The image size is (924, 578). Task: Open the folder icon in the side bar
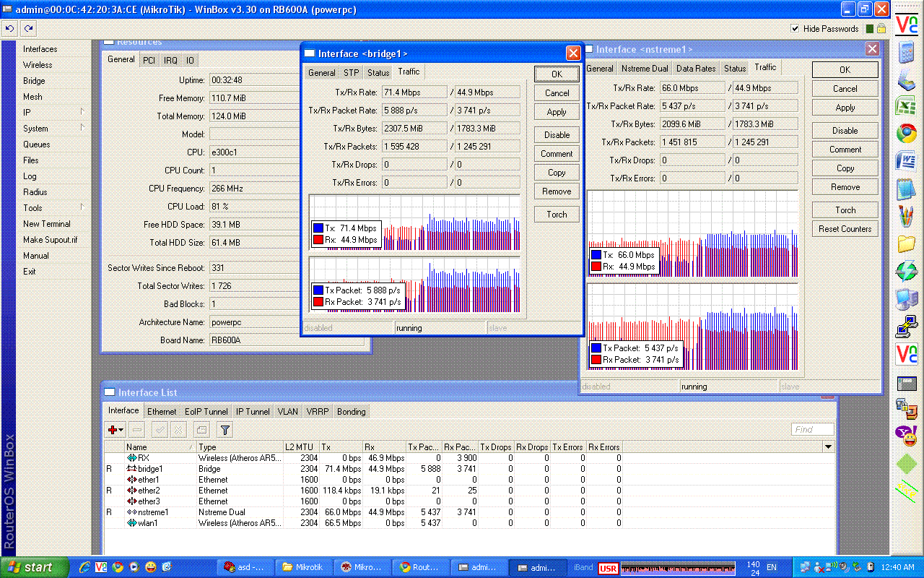(906, 244)
